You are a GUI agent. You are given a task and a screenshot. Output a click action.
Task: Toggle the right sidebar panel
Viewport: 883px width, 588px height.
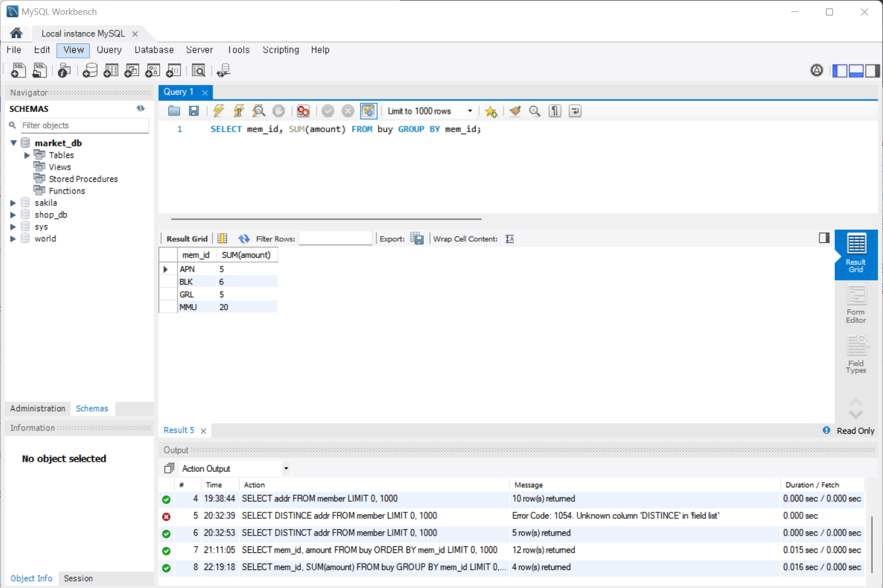click(x=872, y=70)
